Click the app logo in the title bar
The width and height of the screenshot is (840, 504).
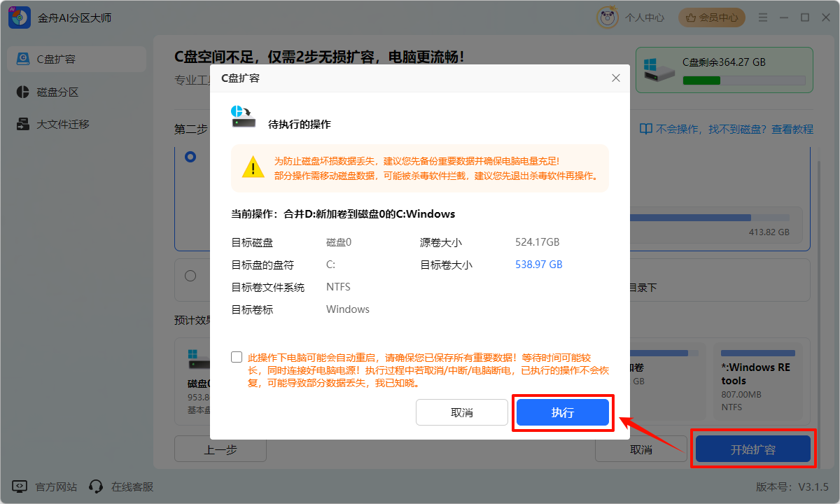tap(20, 17)
